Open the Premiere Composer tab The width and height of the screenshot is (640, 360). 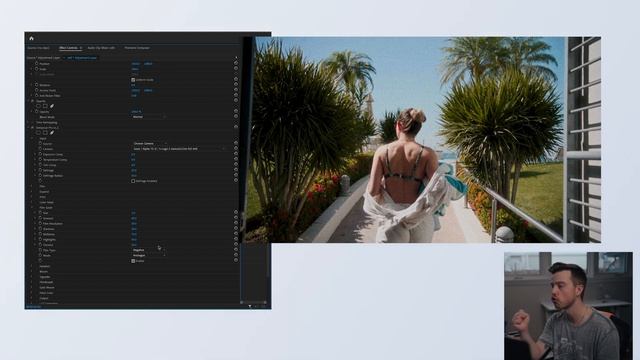[x=137, y=48]
